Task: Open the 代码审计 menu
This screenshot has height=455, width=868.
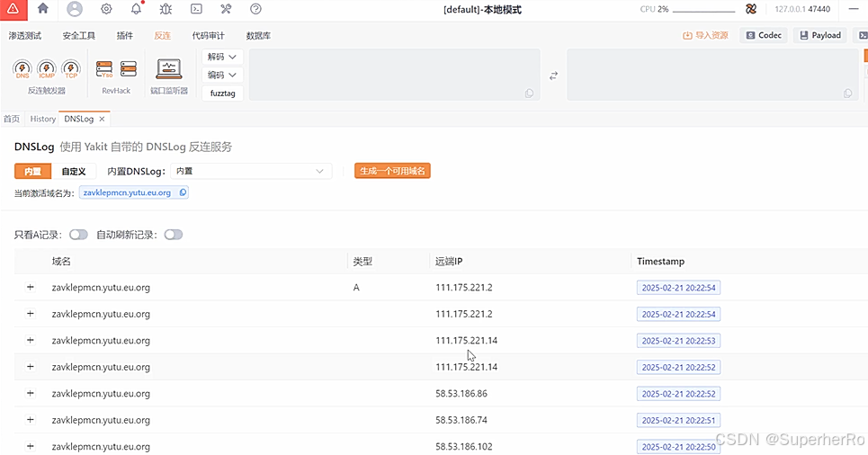Action: point(208,35)
